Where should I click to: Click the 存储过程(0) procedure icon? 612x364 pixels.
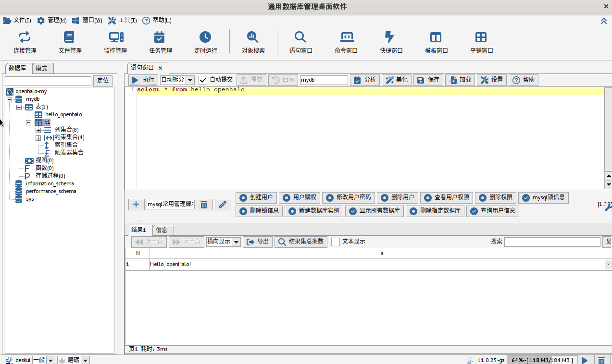coord(27,176)
